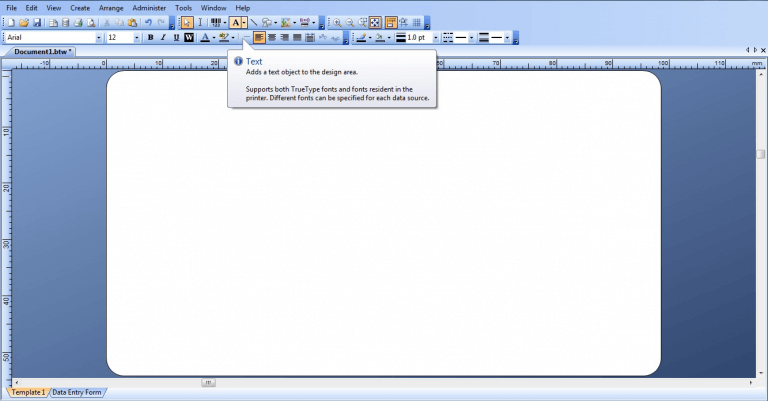
Task: Click the horizontal scrollbar thumb
Action: [x=209, y=382]
